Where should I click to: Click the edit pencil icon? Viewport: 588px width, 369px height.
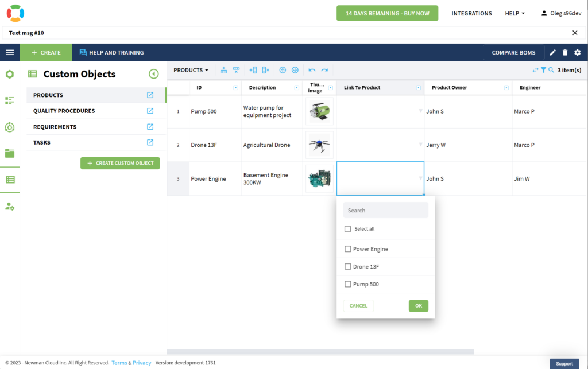click(553, 52)
